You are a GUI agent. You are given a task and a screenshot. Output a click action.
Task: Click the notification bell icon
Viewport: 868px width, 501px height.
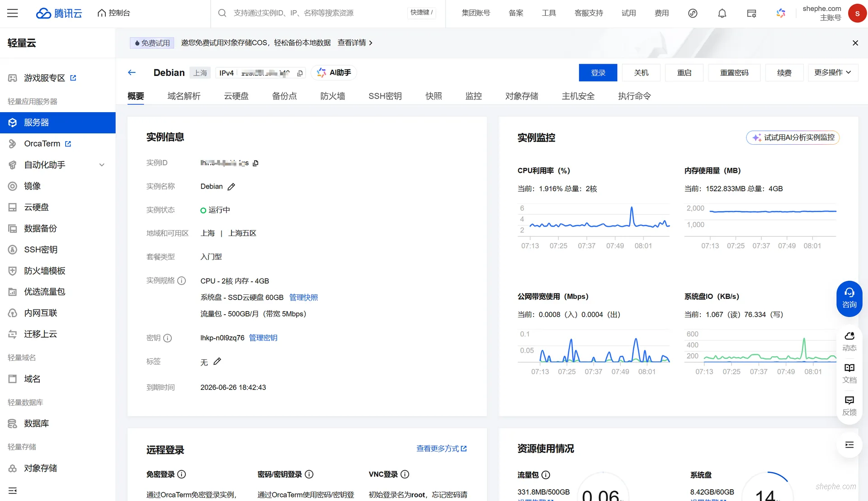[x=722, y=13]
